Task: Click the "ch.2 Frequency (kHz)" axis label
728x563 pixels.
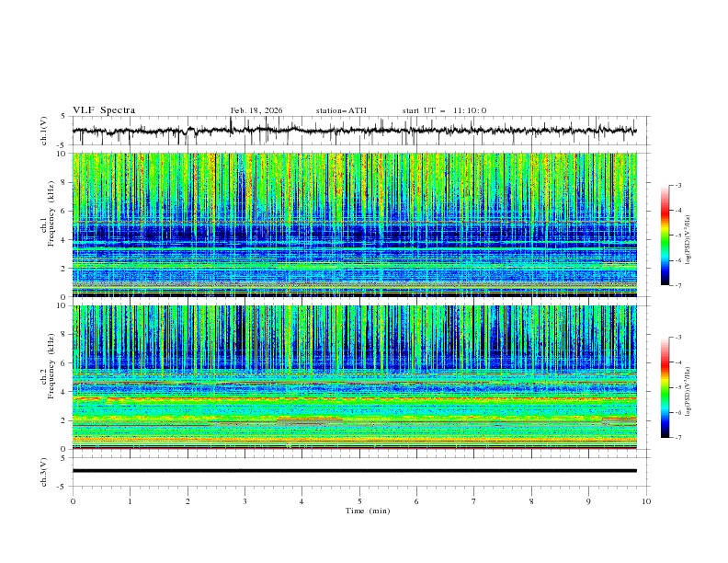Action: pos(47,366)
